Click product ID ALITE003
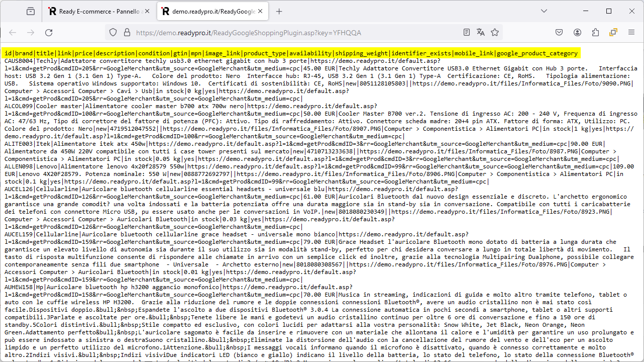644x362 pixels. 19,144
